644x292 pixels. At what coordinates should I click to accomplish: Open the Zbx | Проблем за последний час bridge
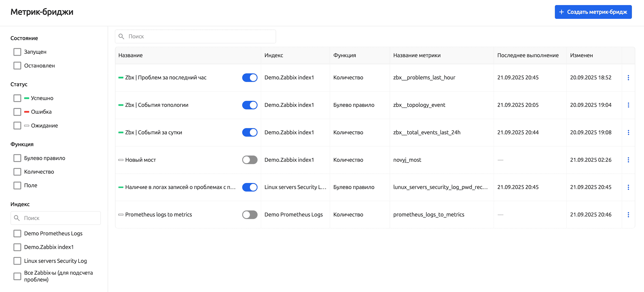point(166,78)
